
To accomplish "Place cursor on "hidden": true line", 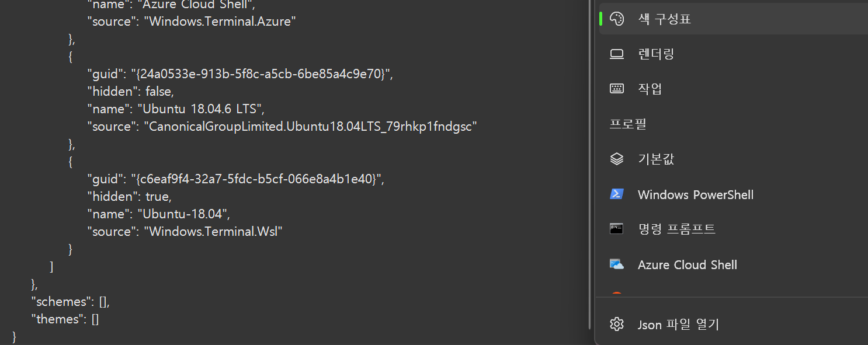I will pos(129,197).
